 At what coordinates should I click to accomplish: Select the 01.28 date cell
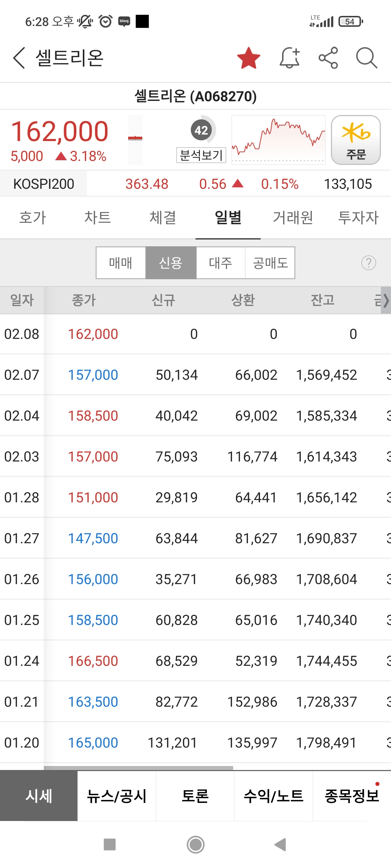[x=22, y=498]
